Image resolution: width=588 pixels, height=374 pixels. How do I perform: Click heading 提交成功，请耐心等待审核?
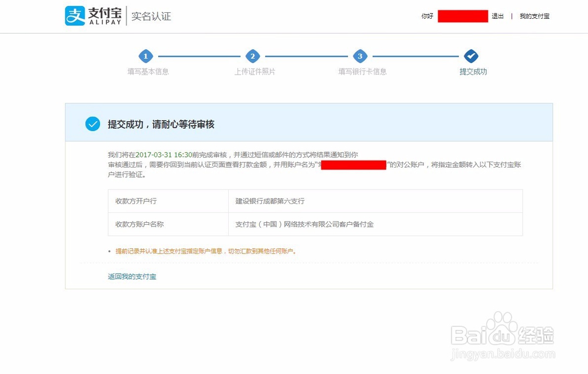[x=161, y=124]
